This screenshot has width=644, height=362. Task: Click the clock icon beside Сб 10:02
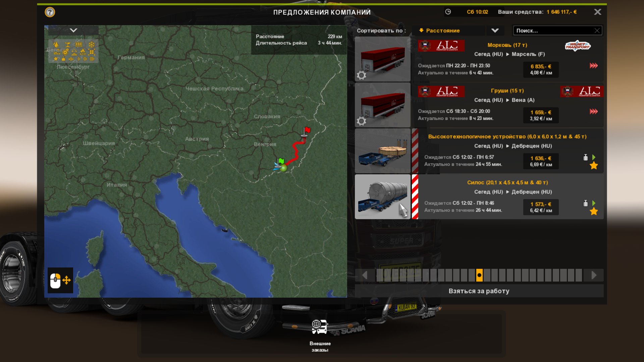tap(448, 12)
